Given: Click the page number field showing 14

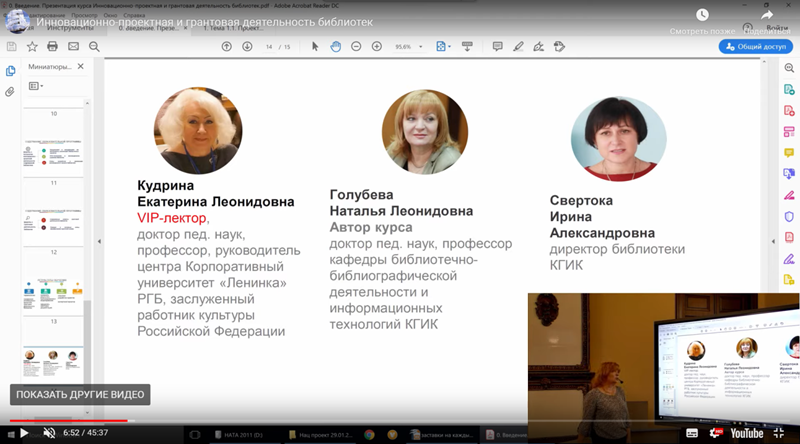Looking at the screenshot, I should (x=269, y=46).
